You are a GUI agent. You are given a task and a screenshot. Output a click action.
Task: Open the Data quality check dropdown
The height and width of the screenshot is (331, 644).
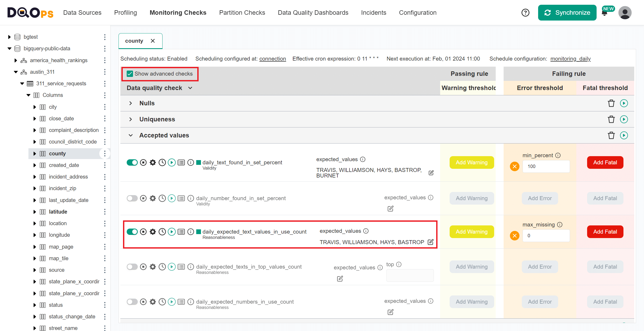point(190,88)
